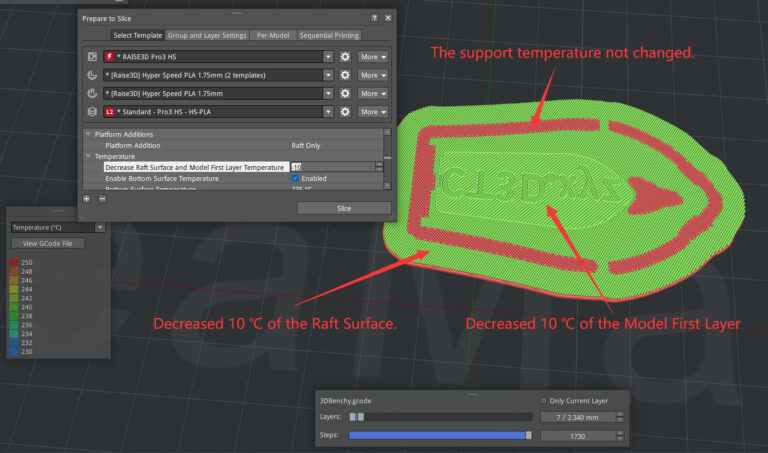Click the Decrease Raft Surface temperature value field
This screenshot has height=453, width=768.
[333, 167]
